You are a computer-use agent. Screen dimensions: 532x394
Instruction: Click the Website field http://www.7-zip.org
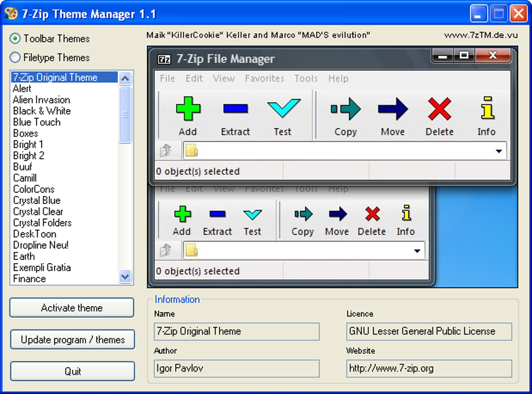pos(429,368)
